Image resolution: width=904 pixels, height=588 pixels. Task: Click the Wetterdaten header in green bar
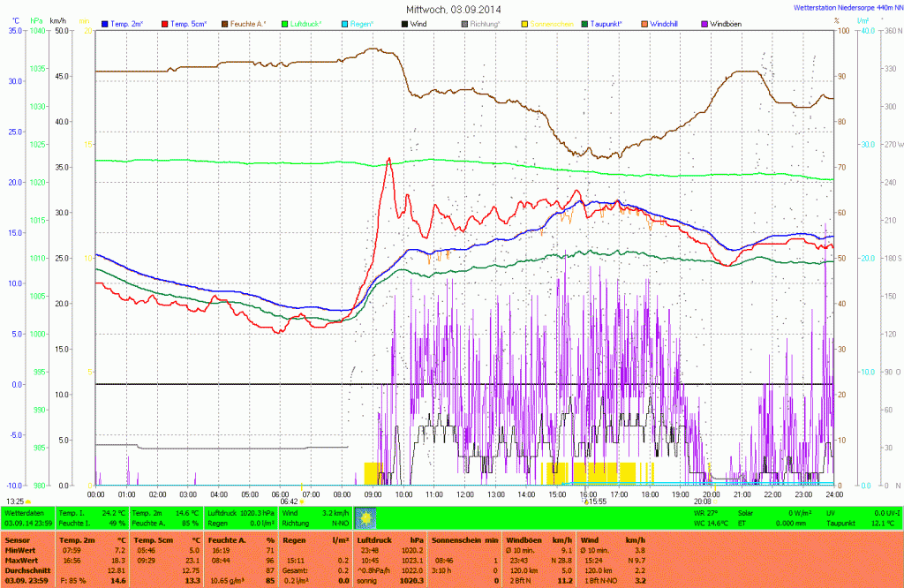pos(24,512)
